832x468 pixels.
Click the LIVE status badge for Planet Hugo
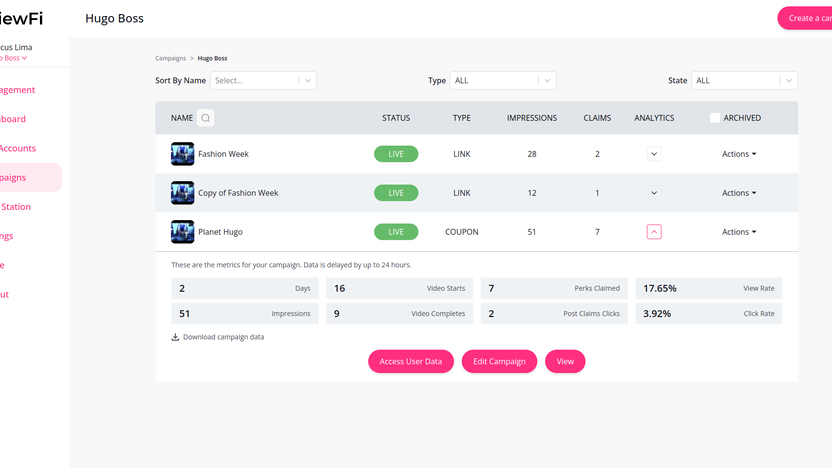click(396, 232)
